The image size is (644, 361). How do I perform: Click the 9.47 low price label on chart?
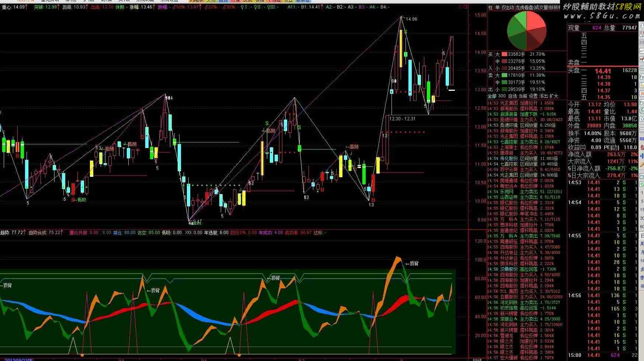click(x=197, y=221)
